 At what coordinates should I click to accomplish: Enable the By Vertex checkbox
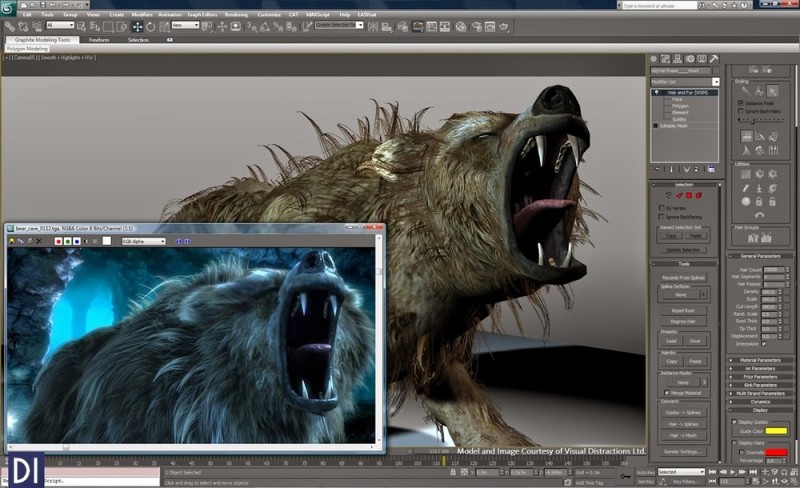[661, 208]
